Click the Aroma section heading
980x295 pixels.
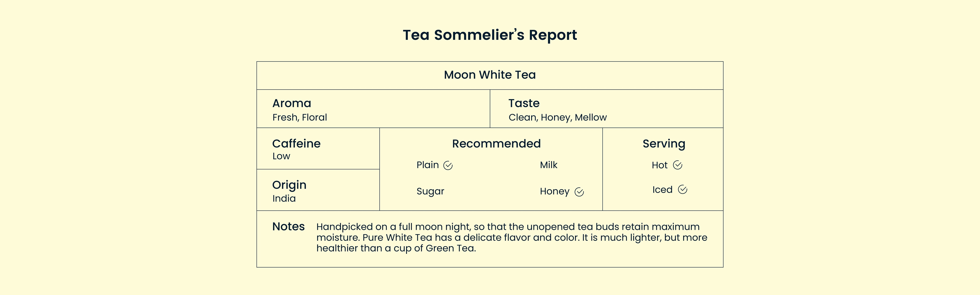tap(291, 103)
